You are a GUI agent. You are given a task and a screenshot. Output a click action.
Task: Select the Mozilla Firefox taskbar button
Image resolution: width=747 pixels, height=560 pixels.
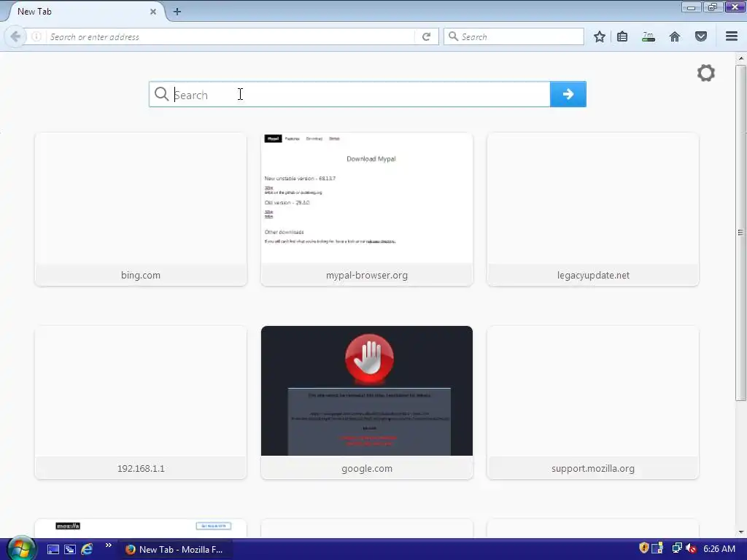[175, 550]
